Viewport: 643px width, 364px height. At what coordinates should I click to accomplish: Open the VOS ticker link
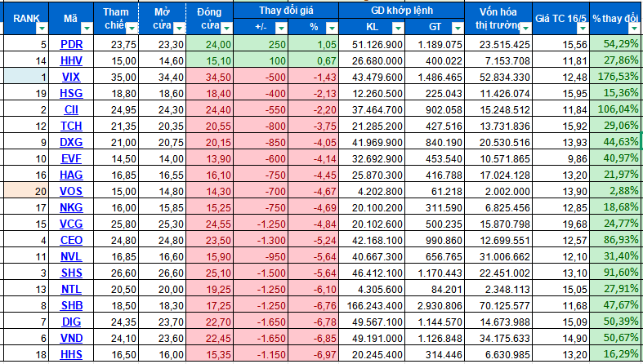click(71, 191)
